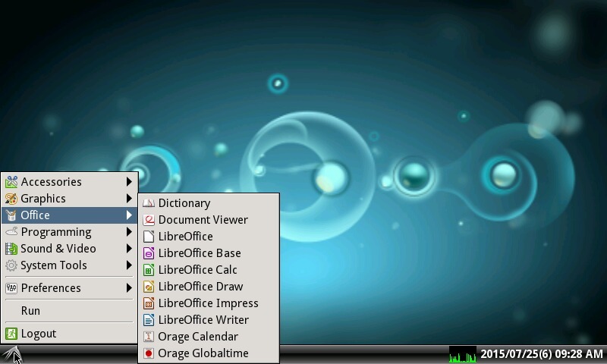Expand the Accessories submenu arrow
This screenshot has height=364, width=607.
[x=129, y=182]
